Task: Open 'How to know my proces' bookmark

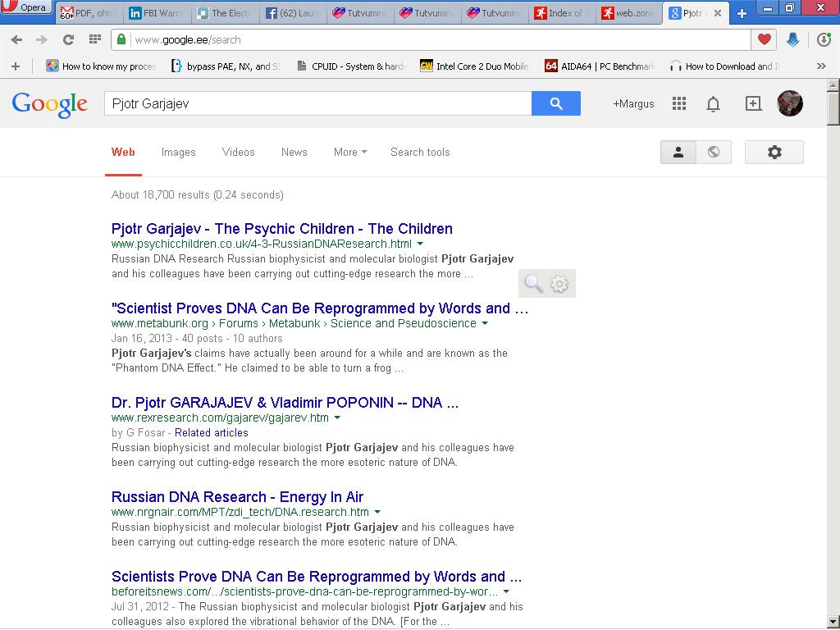Action: [x=101, y=66]
